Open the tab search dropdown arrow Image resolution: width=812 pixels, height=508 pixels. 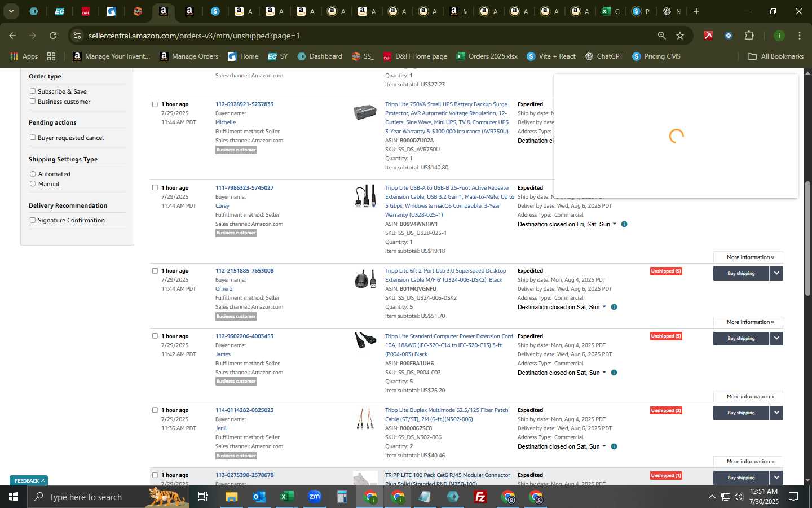(11, 11)
